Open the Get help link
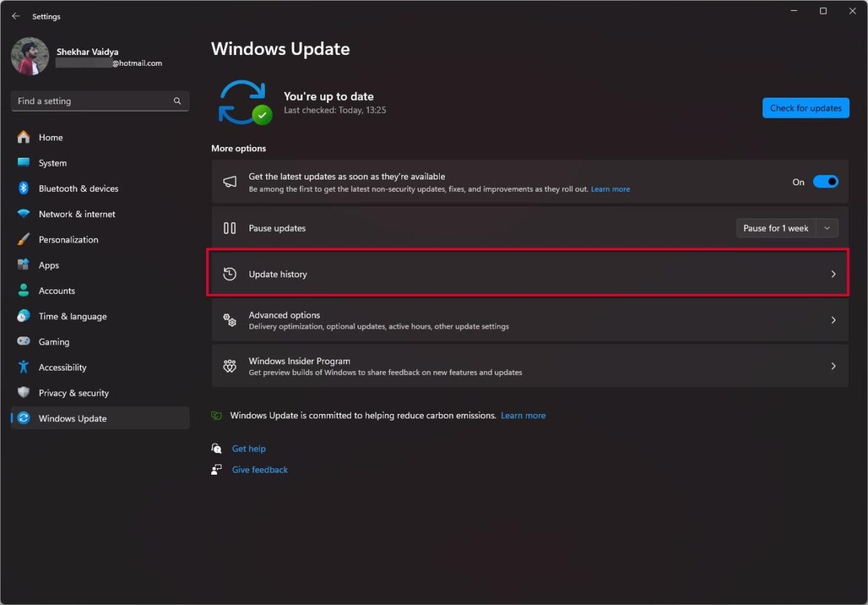This screenshot has width=868, height=605. coord(248,449)
